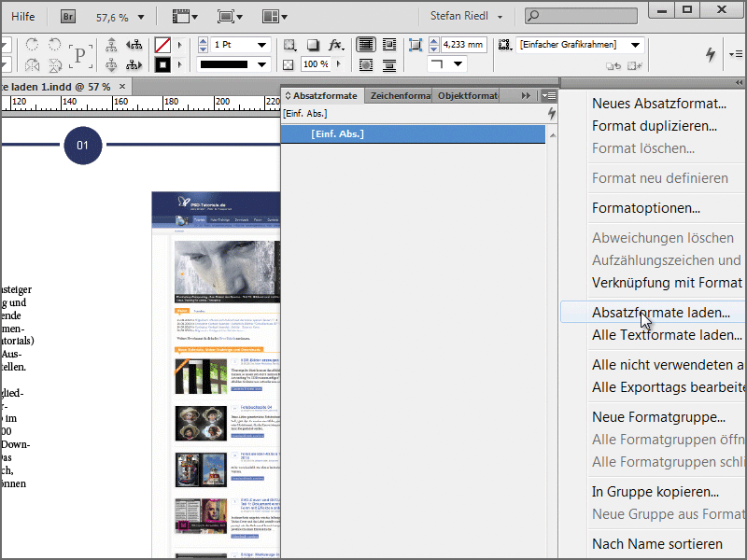Click the select next object icon
This screenshot has width=747, height=560.
(134, 64)
